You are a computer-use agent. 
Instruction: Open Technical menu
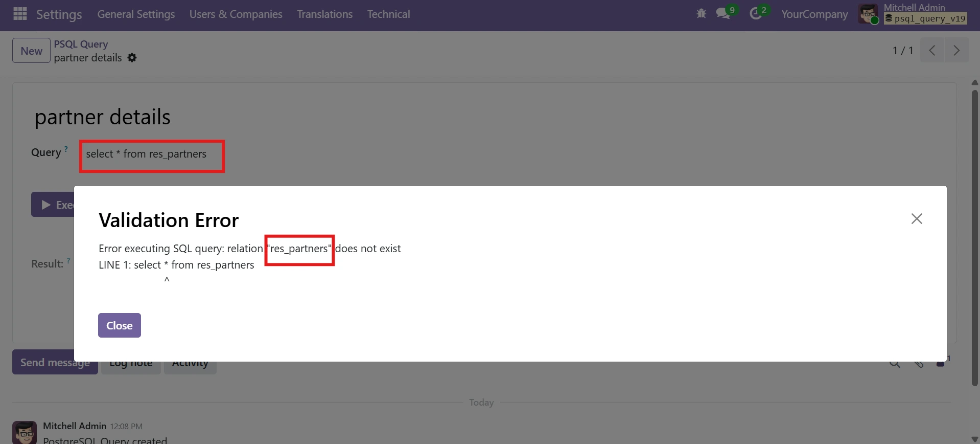tap(388, 14)
